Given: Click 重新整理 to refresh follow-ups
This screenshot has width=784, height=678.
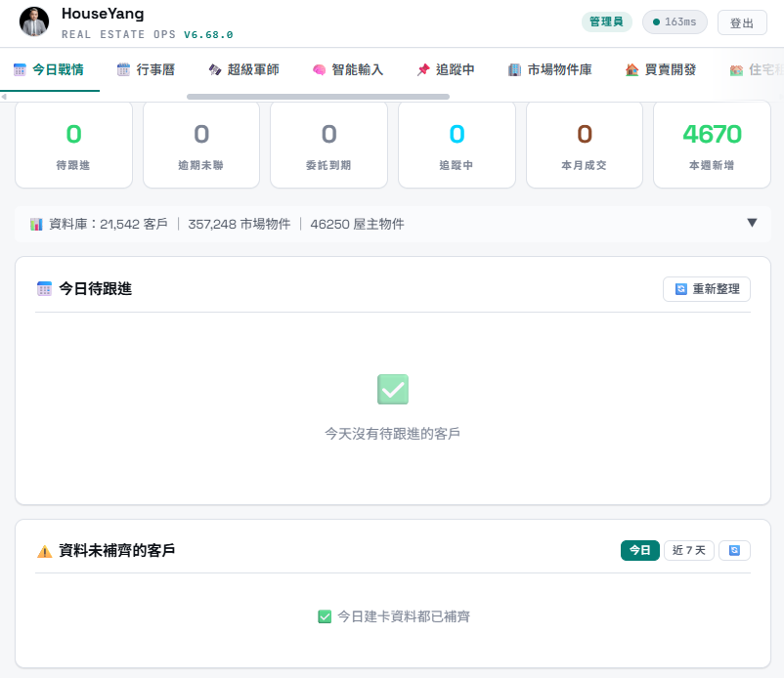Looking at the screenshot, I should (x=707, y=289).
